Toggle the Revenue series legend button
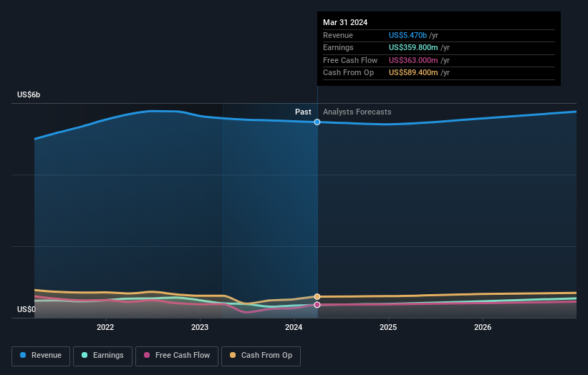 pyautogui.click(x=41, y=356)
